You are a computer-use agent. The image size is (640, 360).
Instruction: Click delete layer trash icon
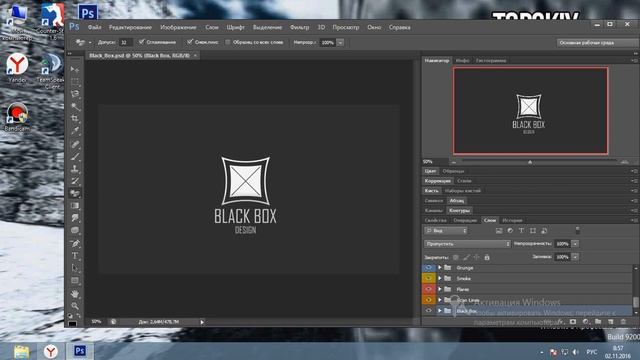pos(623,322)
